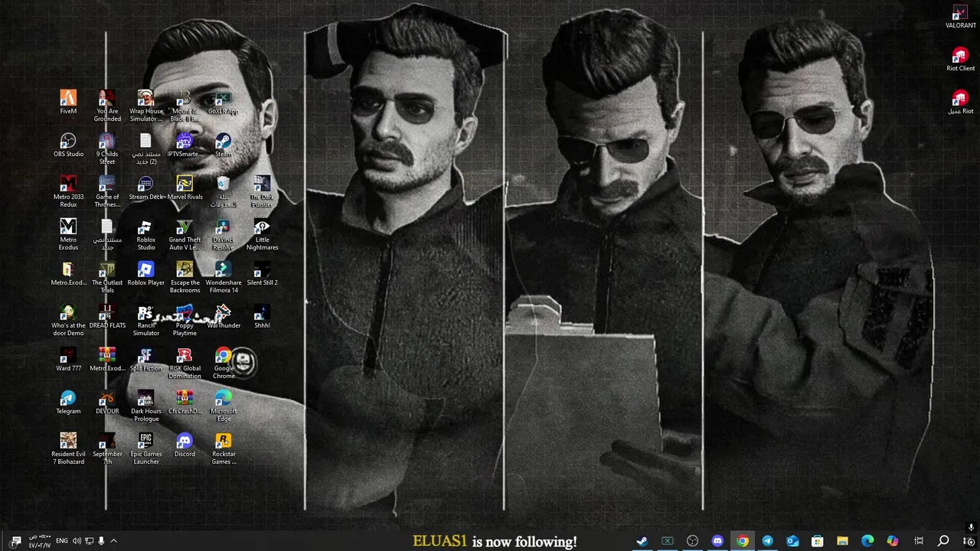Viewport: 980px width, 551px height.
Task: Open Copilot from the taskbar
Action: 893,541
